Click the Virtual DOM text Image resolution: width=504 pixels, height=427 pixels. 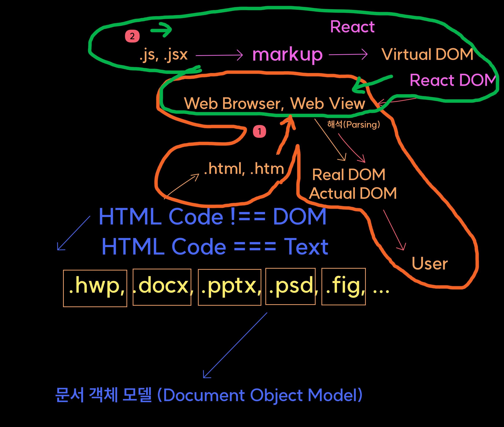coord(427,54)
